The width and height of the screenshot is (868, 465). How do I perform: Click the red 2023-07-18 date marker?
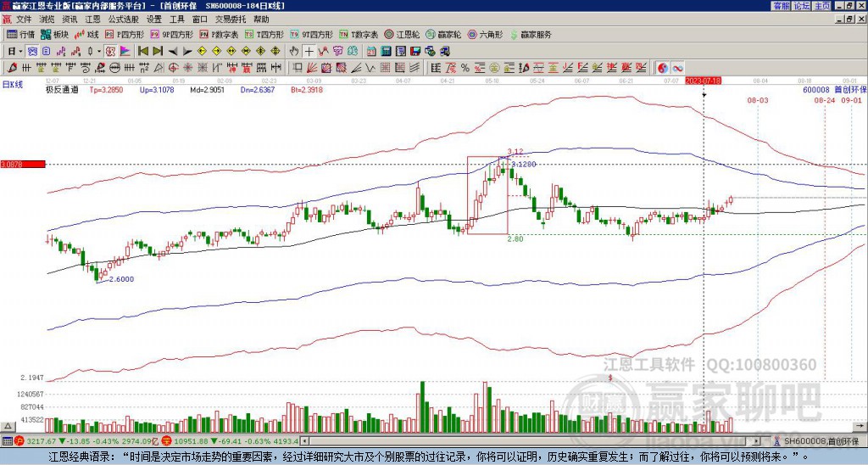(703, 81)
